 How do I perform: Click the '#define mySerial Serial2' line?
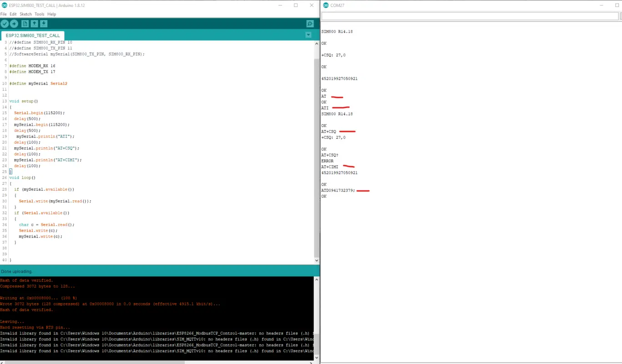point(38,84)
